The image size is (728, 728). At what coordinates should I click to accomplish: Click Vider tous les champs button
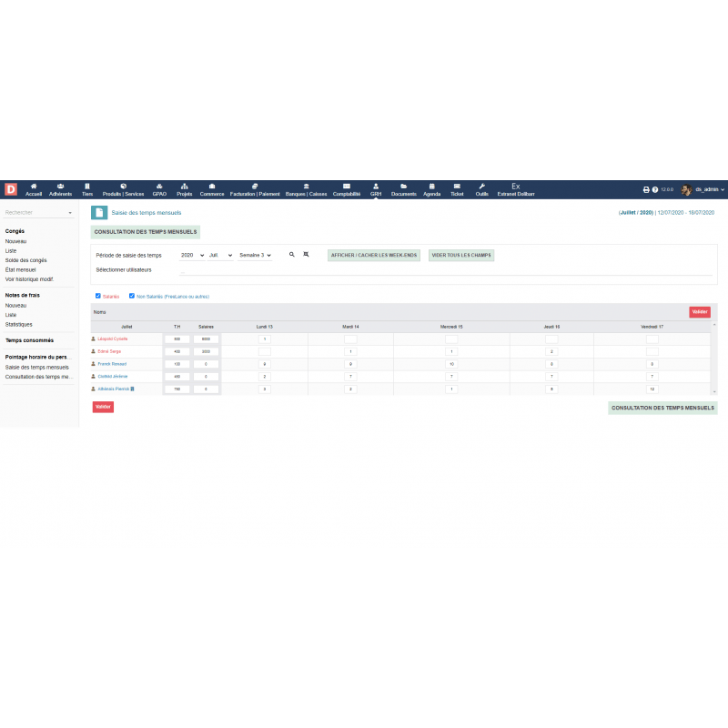click(460, 256)
